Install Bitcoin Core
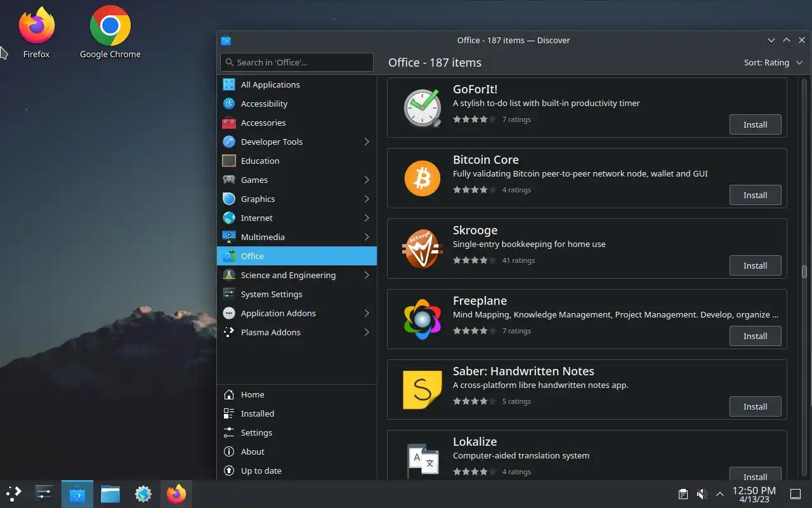The height and width of the screenshot is (508, 812). click(755, 195)
